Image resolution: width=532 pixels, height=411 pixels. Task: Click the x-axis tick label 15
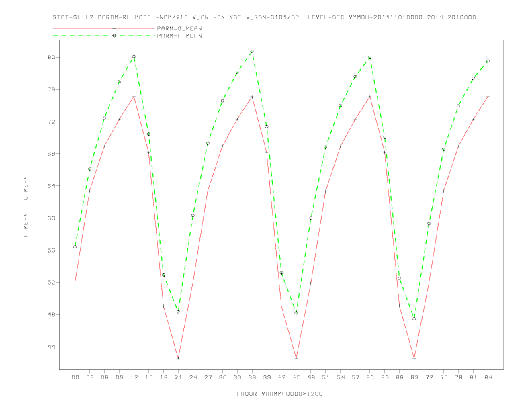pos(148,377)
